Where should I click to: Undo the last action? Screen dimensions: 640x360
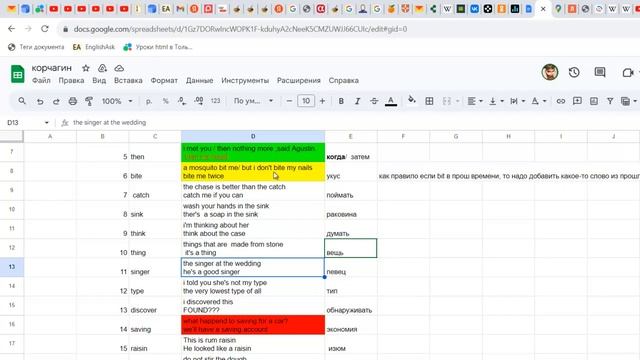coord(40,101)
